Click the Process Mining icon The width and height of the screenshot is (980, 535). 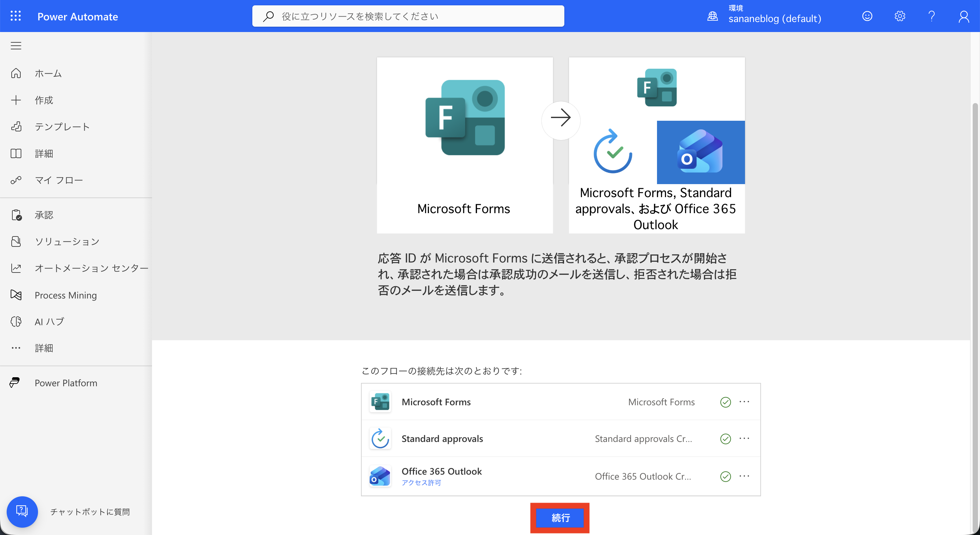coord(16,295)
